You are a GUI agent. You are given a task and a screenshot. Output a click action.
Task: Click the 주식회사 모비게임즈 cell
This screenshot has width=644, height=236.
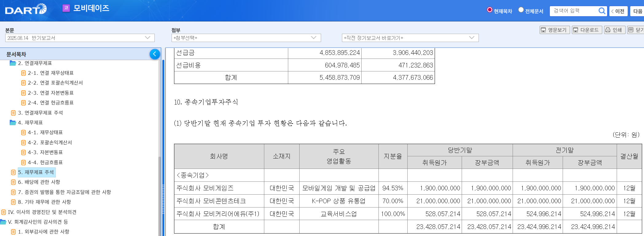coord(219,188)
